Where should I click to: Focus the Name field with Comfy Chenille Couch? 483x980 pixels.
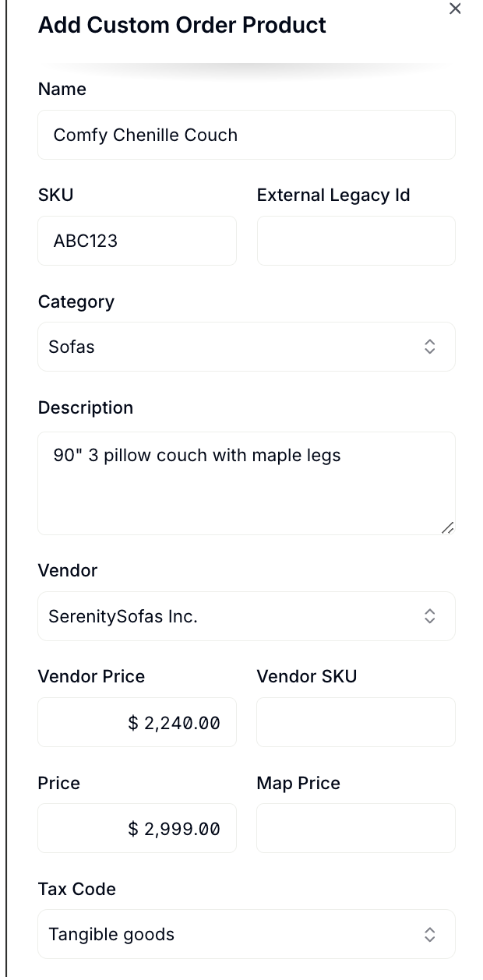tap(246, 135)
